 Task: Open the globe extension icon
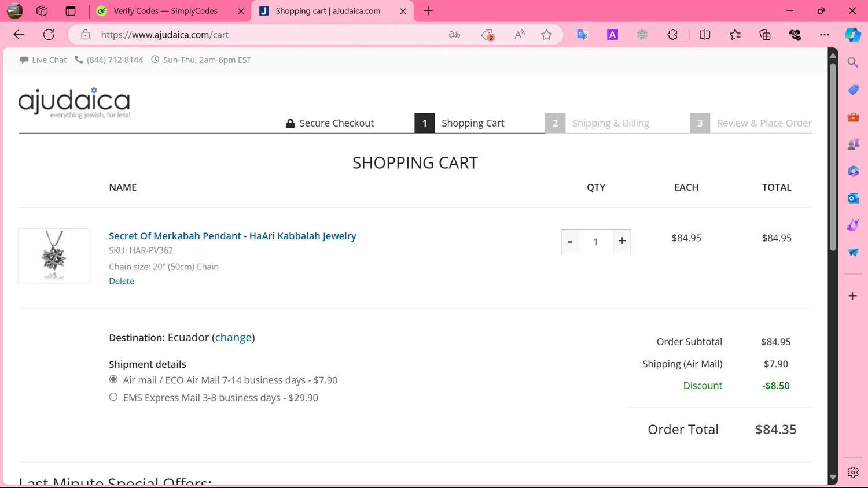pos(642,35)
